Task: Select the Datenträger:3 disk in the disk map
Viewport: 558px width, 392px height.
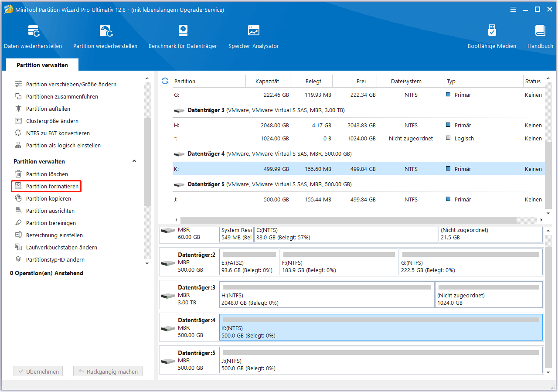Action: (189, 295)
